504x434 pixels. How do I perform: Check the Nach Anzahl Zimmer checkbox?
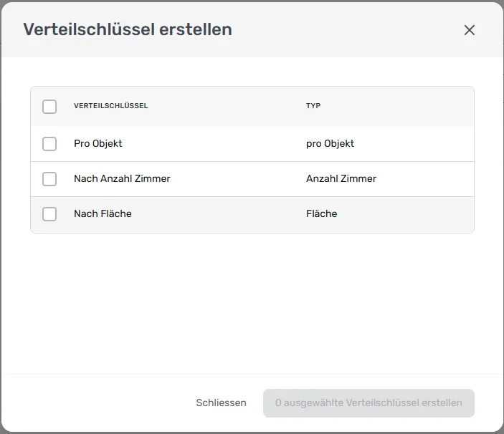point(49,179)
